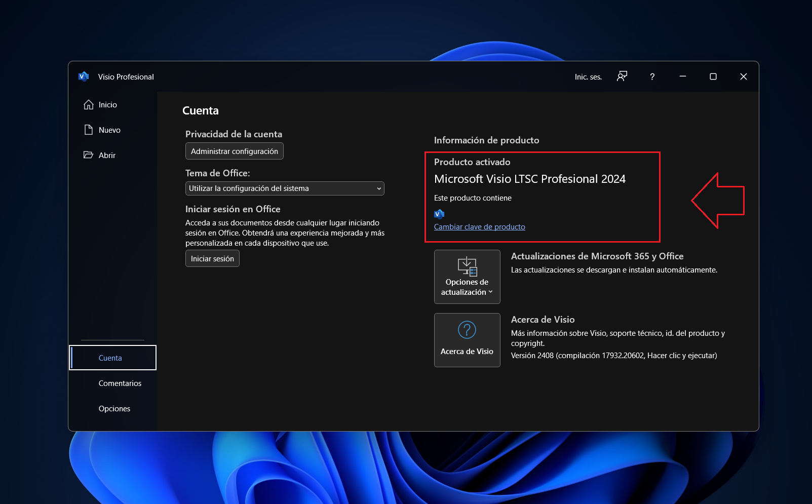Click the 'Microsoft Visio LTSC Profesional 2024' product name
Screen dimensions: 812x504
point(530,179)
